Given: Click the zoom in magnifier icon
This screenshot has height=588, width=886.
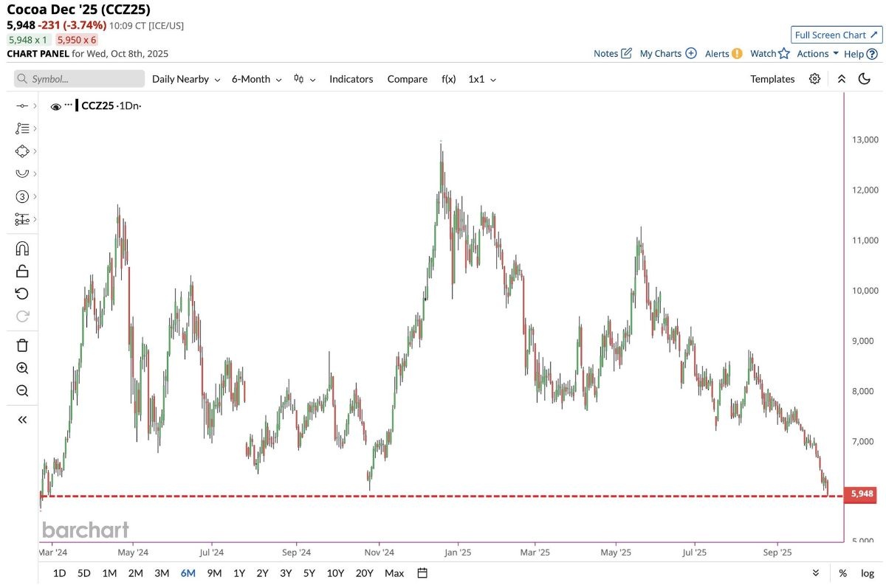Looking at the screenshot, I should (22, 368).
